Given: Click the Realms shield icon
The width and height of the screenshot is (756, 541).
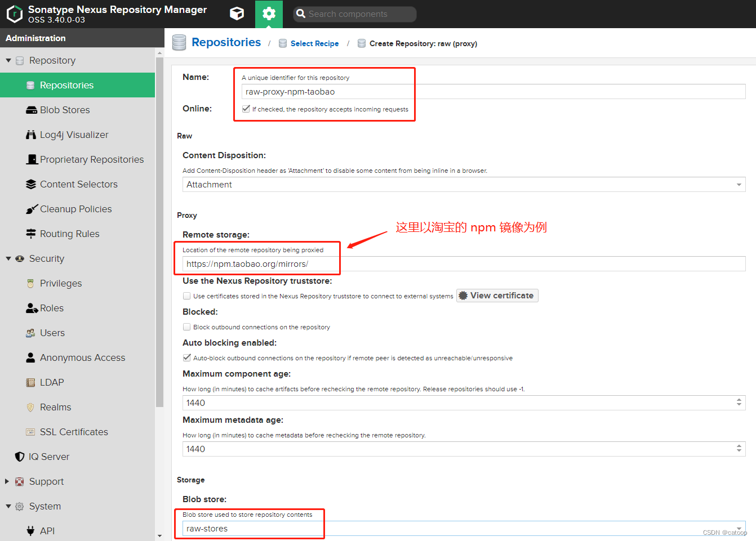Looking at the screenshot, I should click(30, 407).
